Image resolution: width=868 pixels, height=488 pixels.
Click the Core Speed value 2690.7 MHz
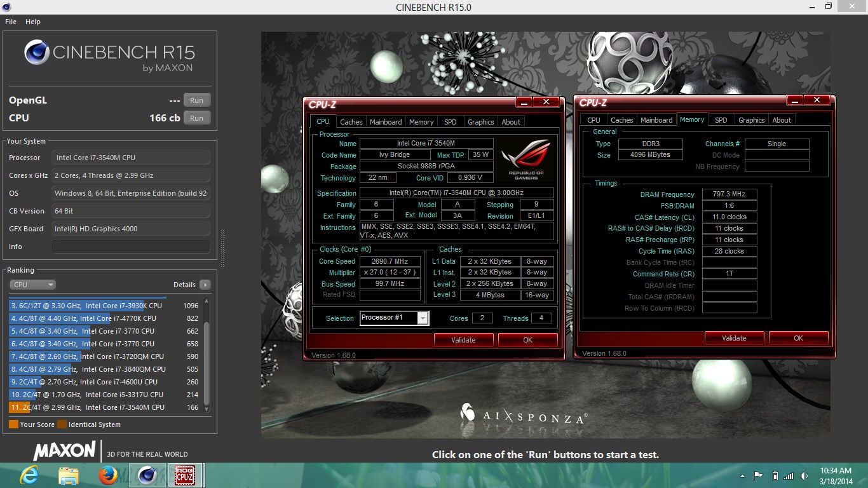click(390, 261)
